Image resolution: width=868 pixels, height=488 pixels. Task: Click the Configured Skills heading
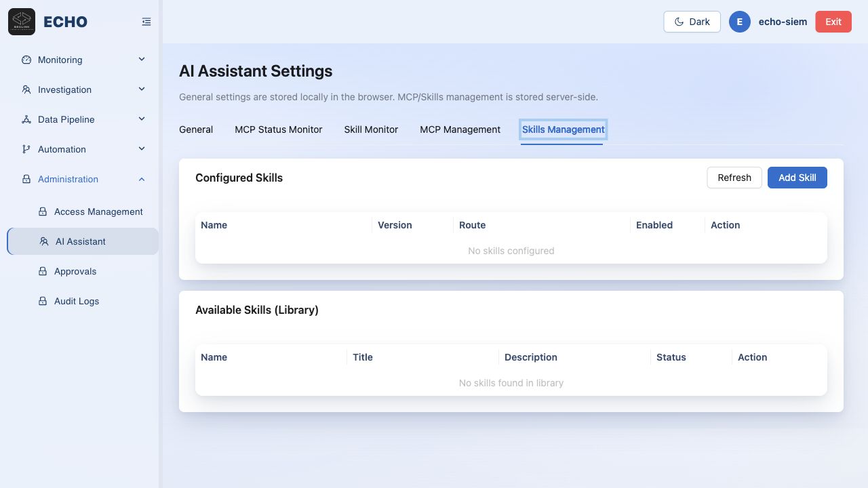click(x=239, y=178)
